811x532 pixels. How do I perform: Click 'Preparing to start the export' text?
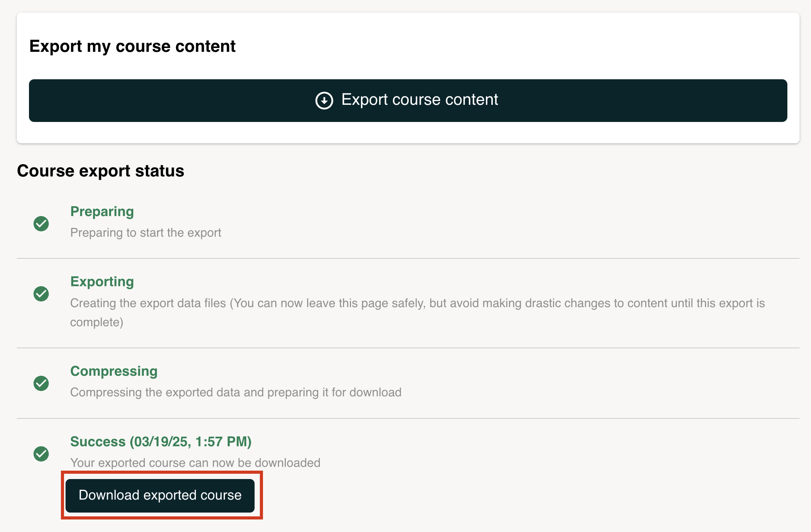pos(146,233)
